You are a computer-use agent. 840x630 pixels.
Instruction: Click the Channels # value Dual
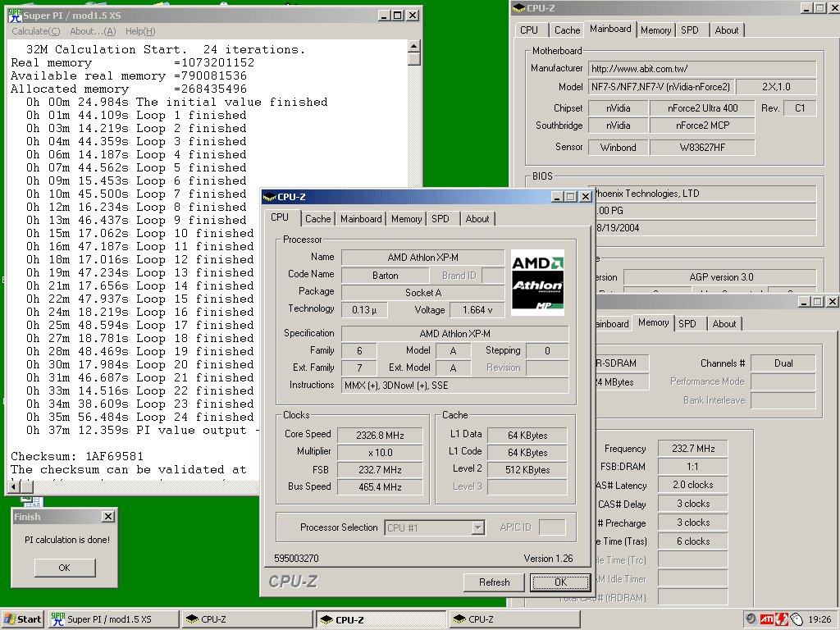pos(783,363)
